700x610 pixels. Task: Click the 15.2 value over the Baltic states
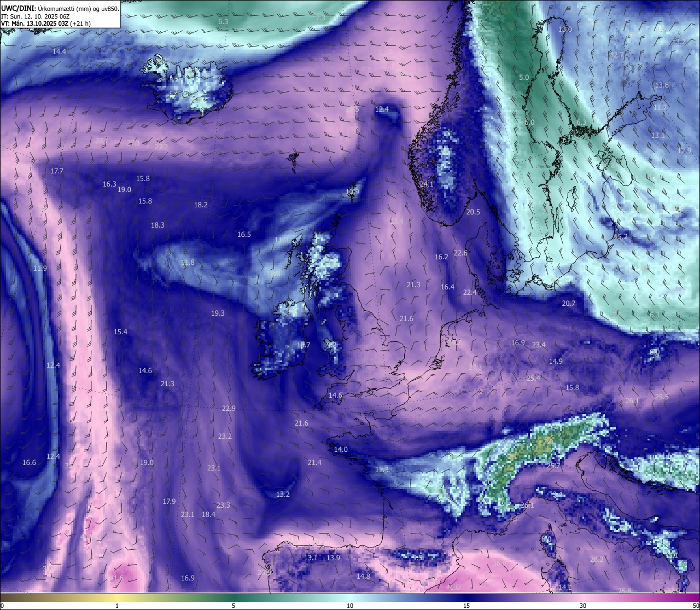point(621,237)
